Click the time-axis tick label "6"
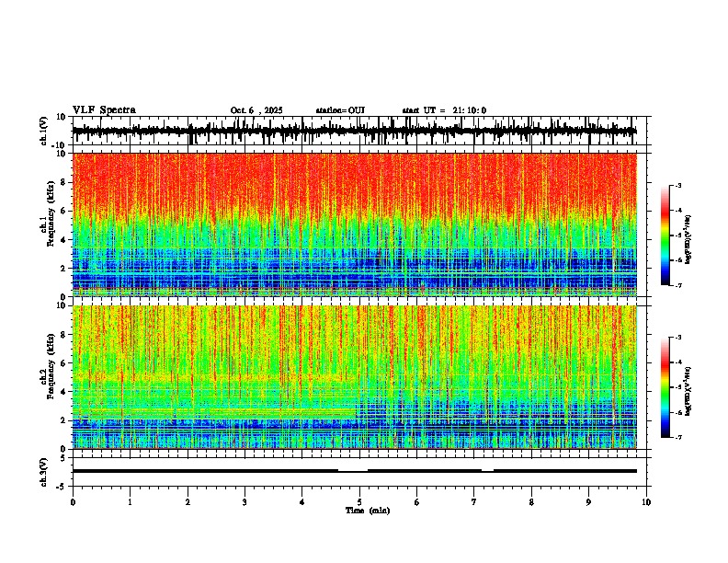The width and height of the screenshot is (728, 563). tap(417, 502)
